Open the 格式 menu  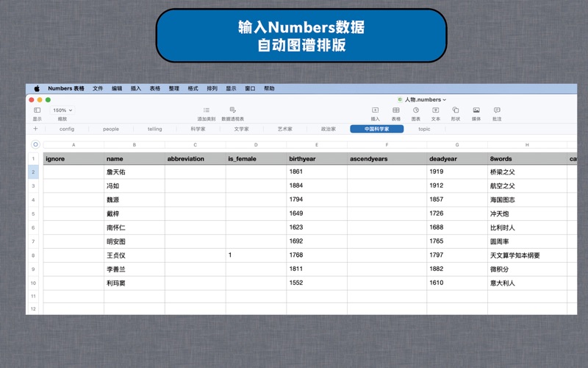[193, 88]
